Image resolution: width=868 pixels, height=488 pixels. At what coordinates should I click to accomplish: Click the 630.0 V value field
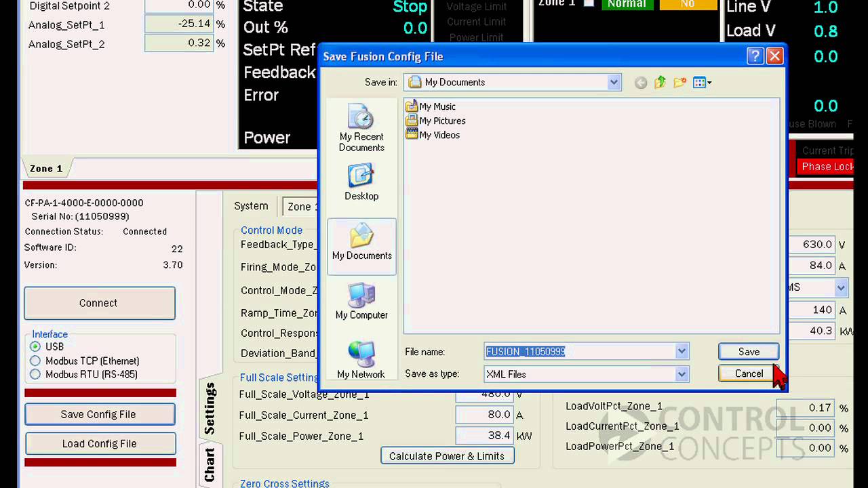811,245
